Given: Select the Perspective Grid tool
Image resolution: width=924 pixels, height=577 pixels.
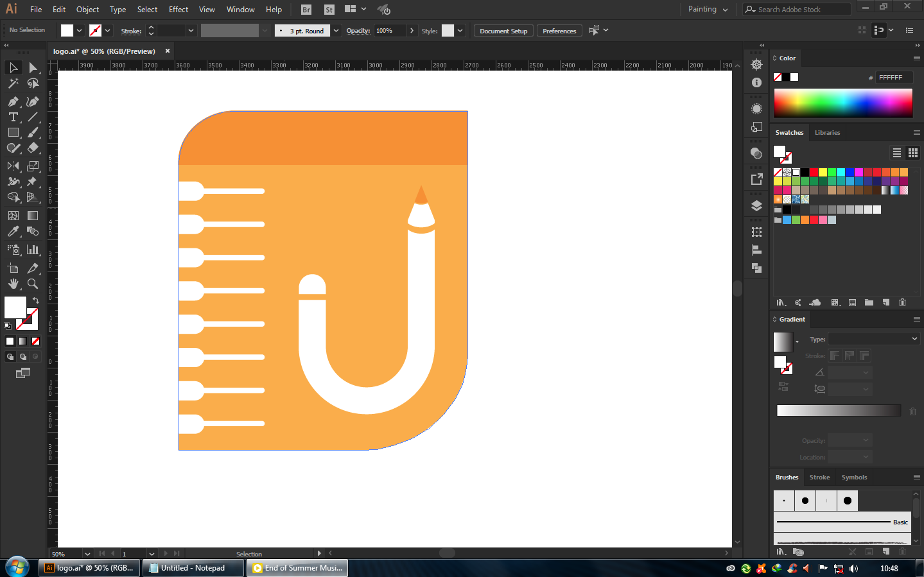Looking at the screenshot, I should point(33,197).
